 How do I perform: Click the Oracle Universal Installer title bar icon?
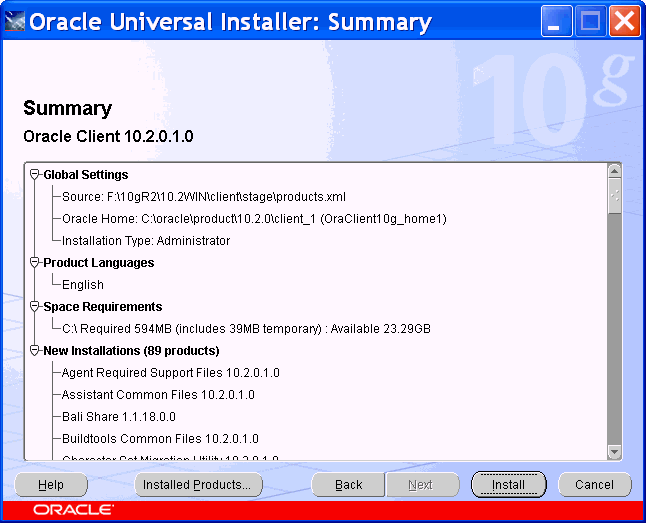(x=15, y=22)
